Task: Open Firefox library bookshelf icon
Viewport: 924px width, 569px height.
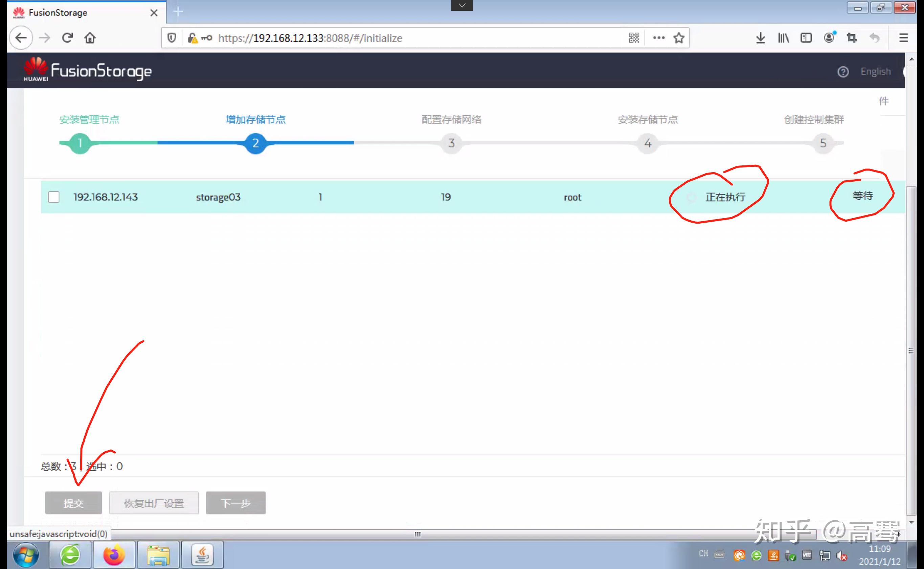Action: pyautogui.click(x=783, y=38)
